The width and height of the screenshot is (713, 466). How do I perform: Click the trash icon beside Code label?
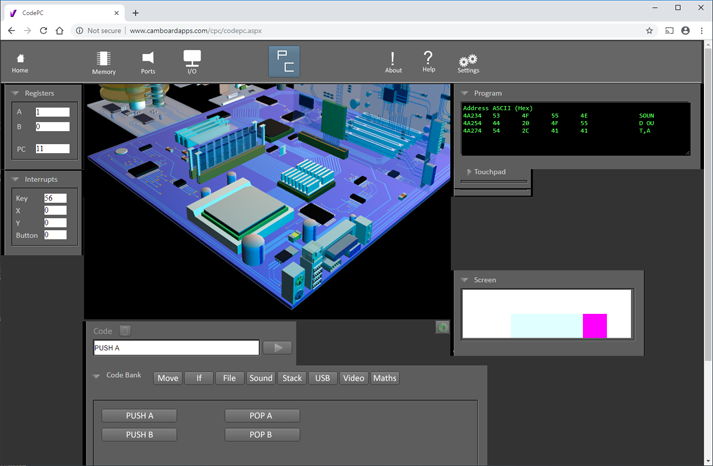click(x=125, y=331)
